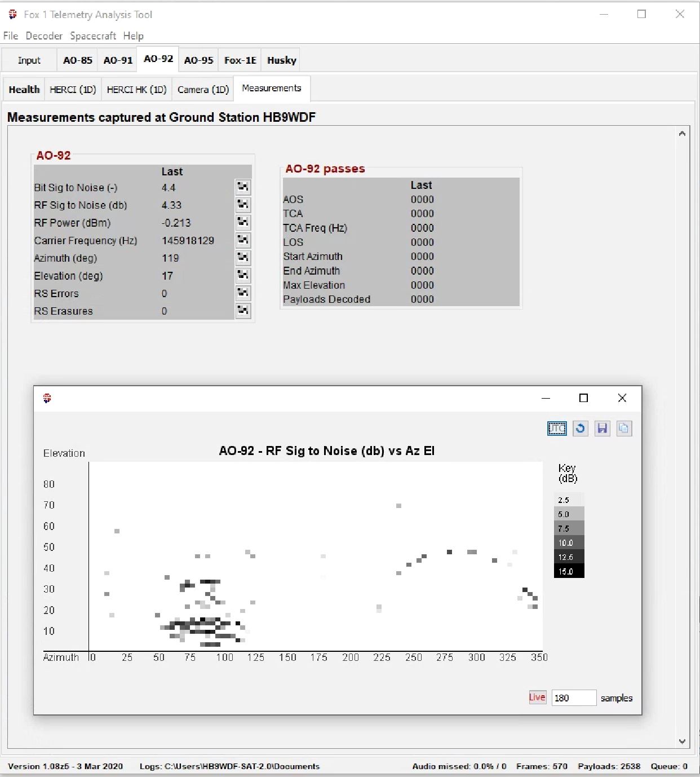Switch to the AO-91 tab
This screenshot has height=777, width=700.
coord(118,60)
